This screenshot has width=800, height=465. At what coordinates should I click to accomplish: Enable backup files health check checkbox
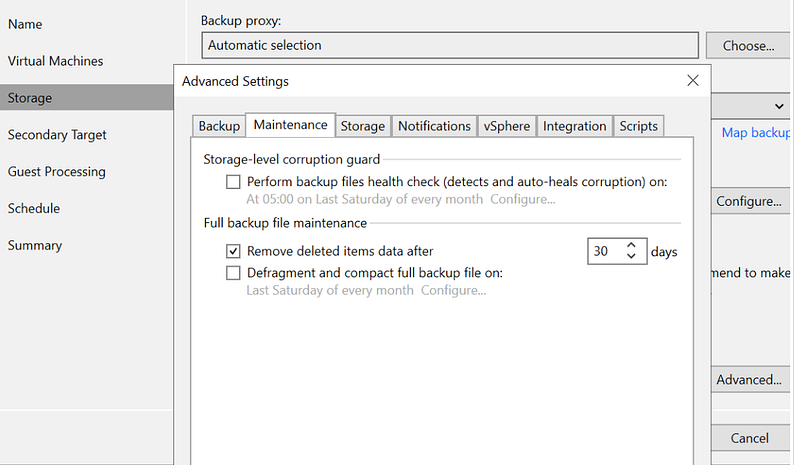tap(233, 182)
